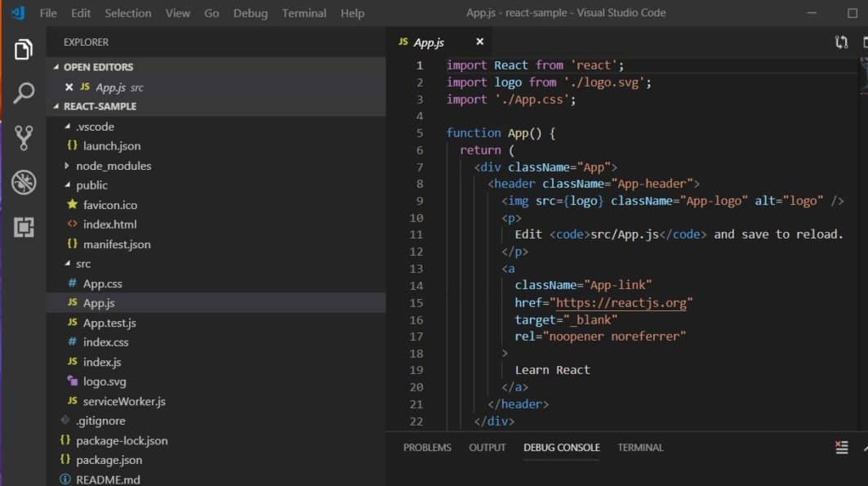Click line number 9 in the editor gutter
This screenshot has width=868, height=486.
coord(416,200)
